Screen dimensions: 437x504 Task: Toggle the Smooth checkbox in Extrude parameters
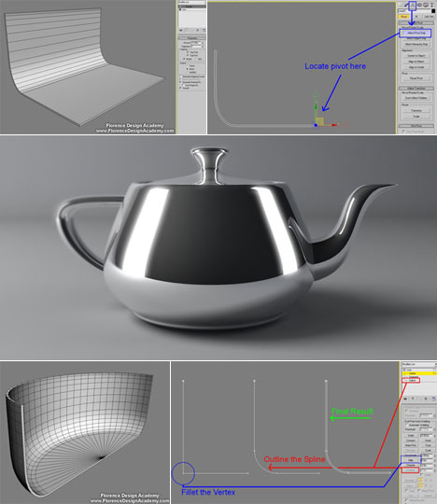180,88
